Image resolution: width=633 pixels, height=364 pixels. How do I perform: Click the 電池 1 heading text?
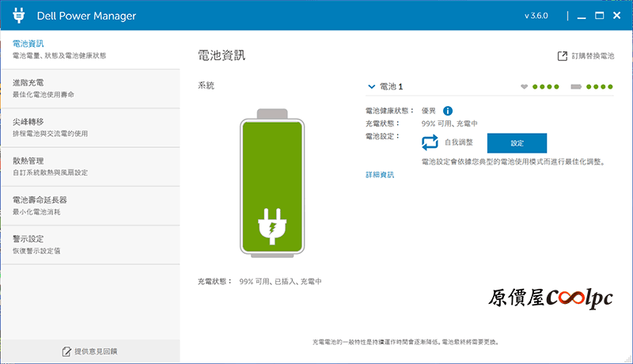391,87
